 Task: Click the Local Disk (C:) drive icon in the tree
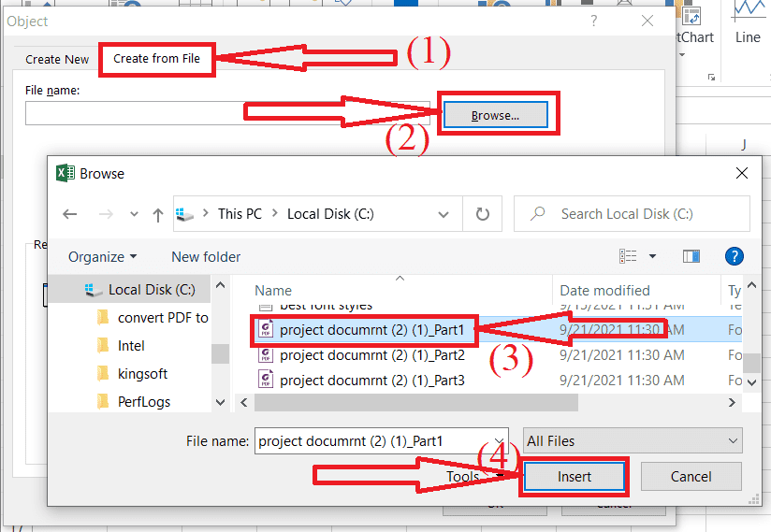(93, 290)
